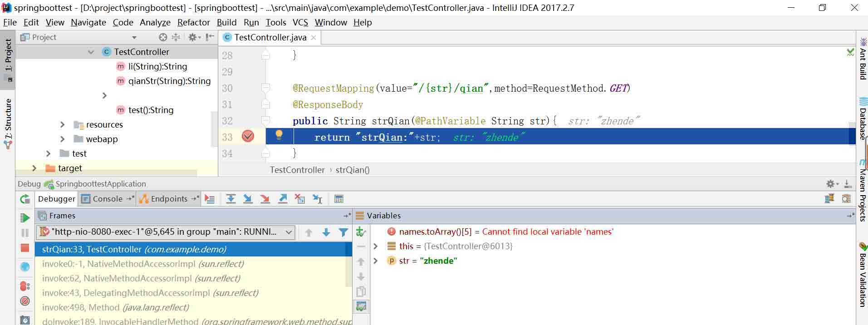Screen dimensions: 868x325
Task: Select the Debugger tab
Action: (x=57, y=199)
